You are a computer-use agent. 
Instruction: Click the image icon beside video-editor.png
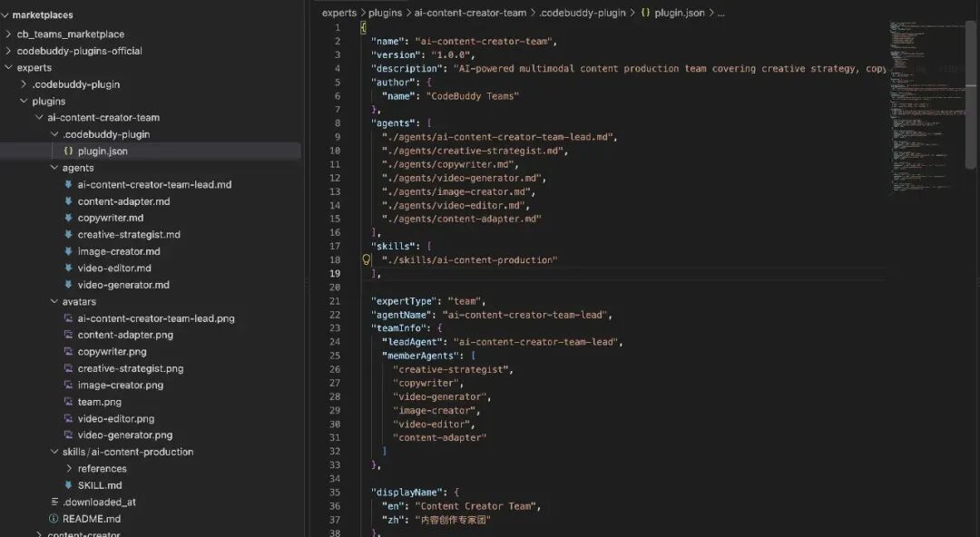coord(68,418)
